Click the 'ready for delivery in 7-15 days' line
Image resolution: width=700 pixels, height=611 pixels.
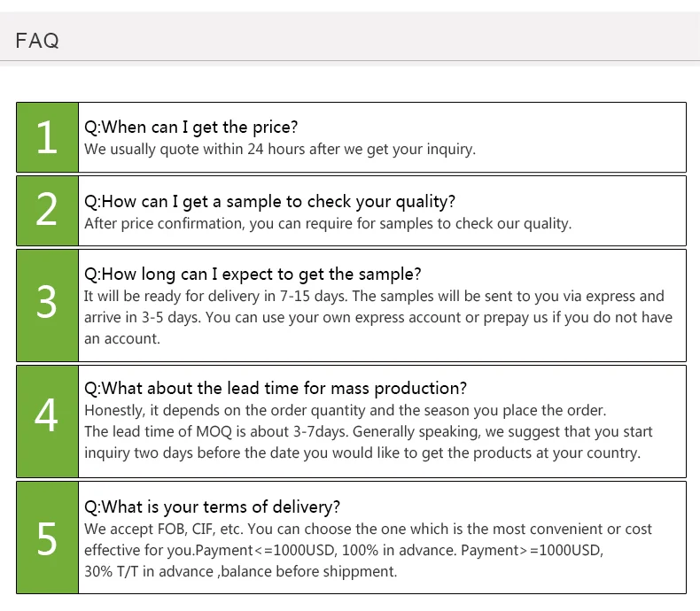pos(372,296)
